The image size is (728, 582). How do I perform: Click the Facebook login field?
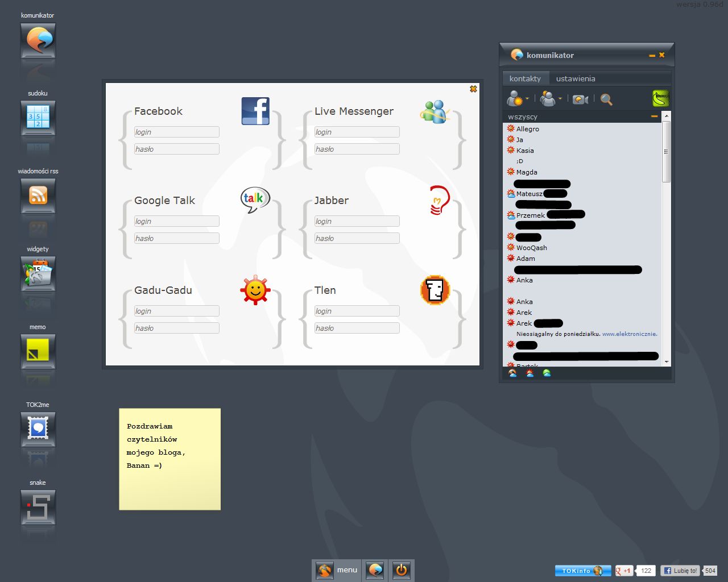(x=176, y=132)
